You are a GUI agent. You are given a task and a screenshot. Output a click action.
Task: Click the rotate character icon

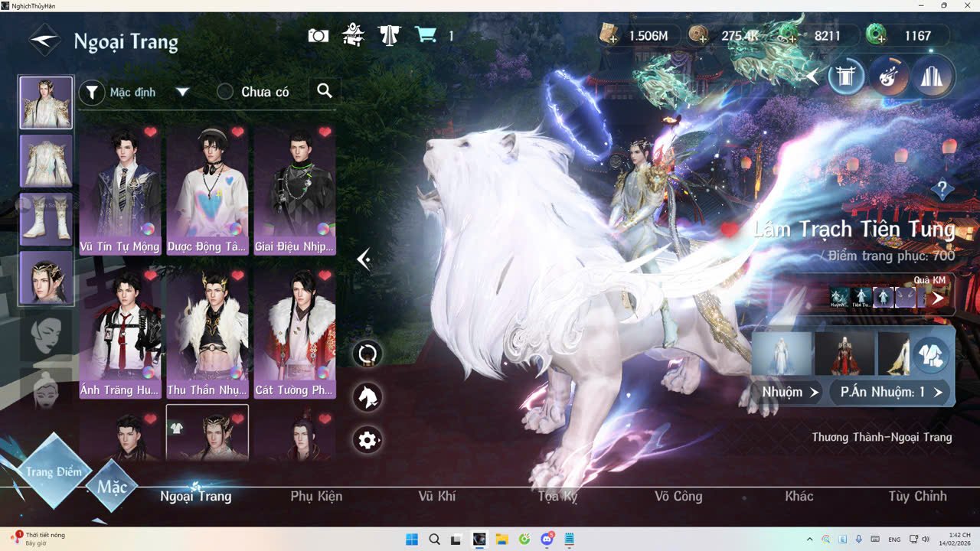[x=367, y=353]
